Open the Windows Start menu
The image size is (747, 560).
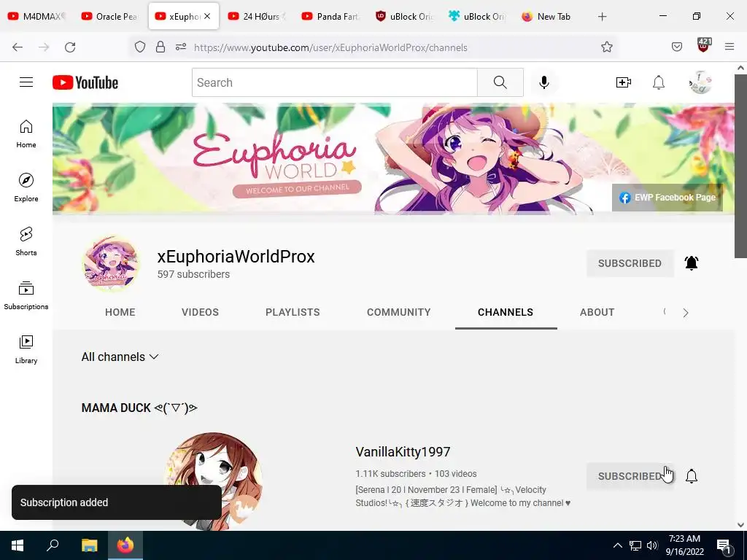tap(18, 545)
